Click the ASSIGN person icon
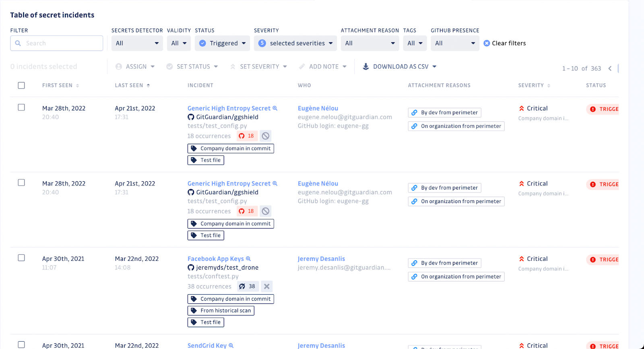This screenshot has width=644, height=349. pos(119,66)
